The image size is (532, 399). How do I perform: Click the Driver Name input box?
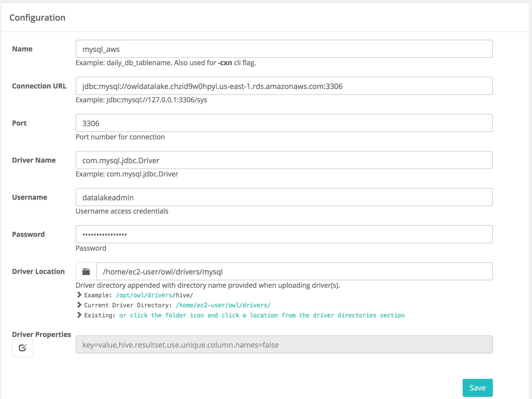point(284,160)
